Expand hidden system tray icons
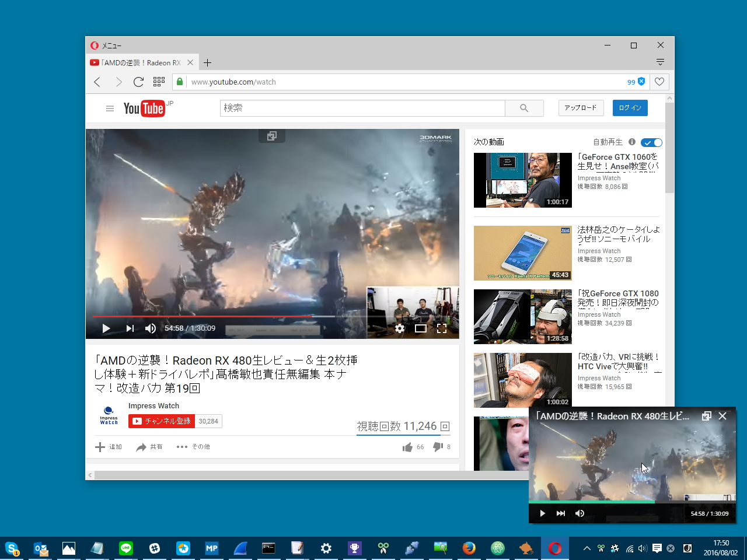Image resolution: width=747 pixels, height=560 pixels. pos(587,548)
